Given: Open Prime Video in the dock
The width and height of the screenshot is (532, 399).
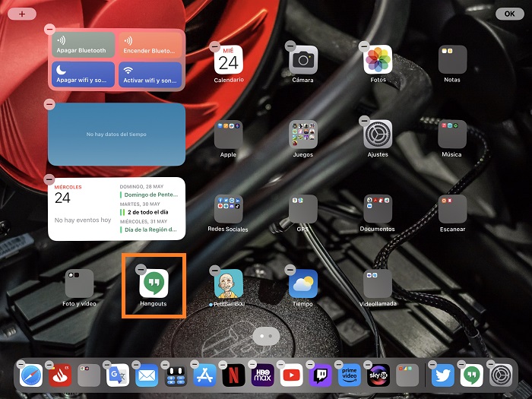Looking at the screenshot, I should (350, 375).
